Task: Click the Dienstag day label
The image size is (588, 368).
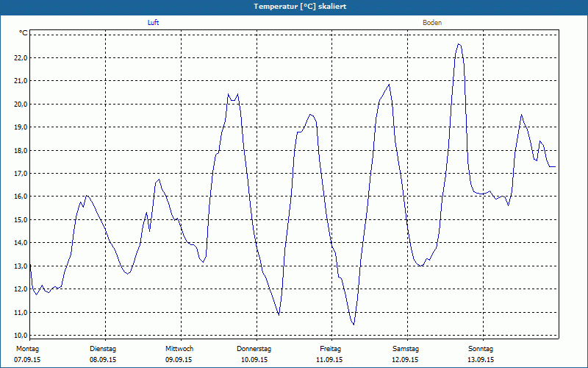Action: coord(103,349)
